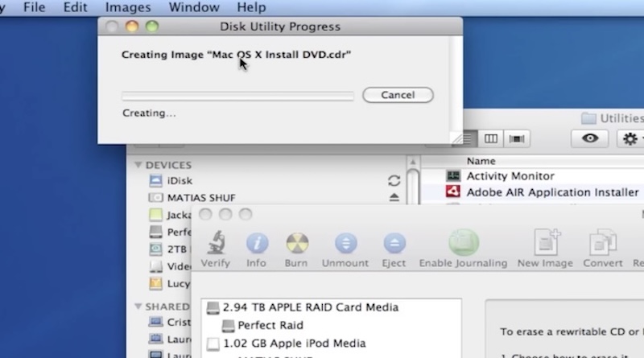
Task: Switch Finder to Cover Flow view
Action: click(x=517, y=138)
